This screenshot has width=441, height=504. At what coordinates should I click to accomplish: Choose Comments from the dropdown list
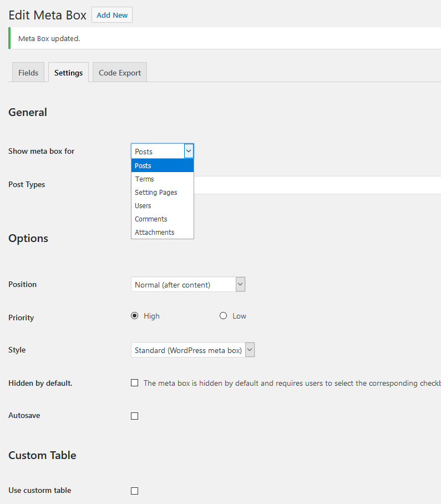pyautogui.click(x=162, y=219)
